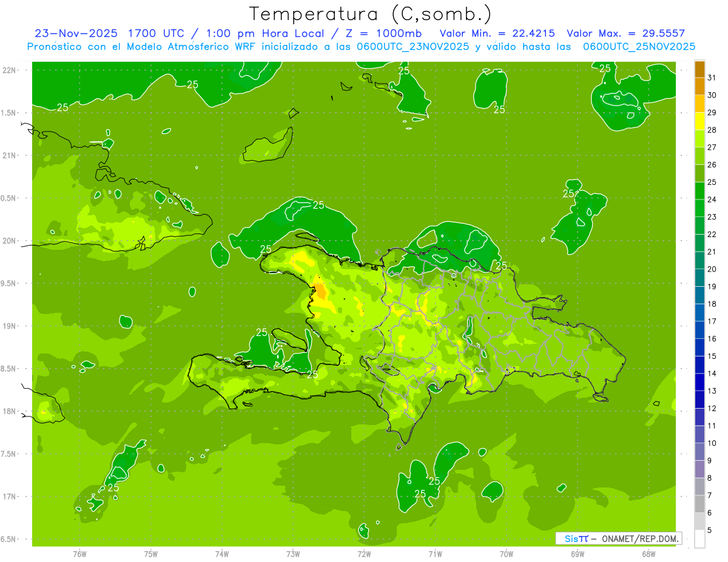Click the legend value '15'
728x562 pixels.
click(x=712, y=356)
